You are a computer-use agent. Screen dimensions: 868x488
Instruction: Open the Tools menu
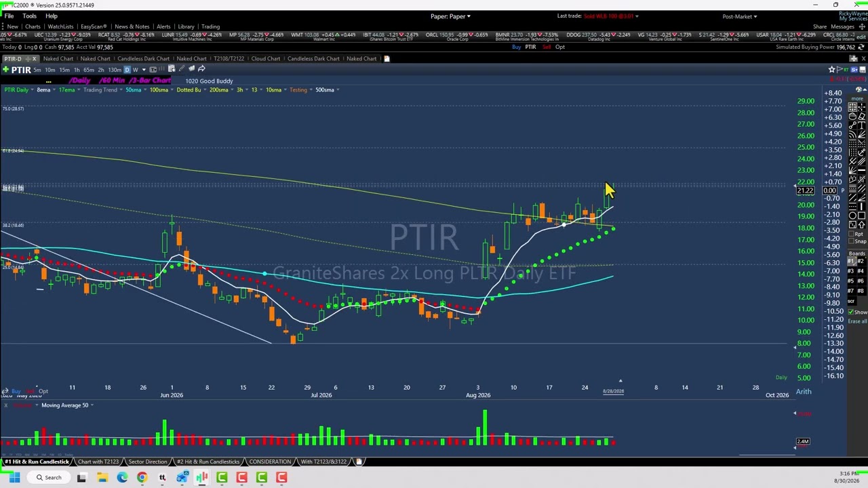point(29,16)
